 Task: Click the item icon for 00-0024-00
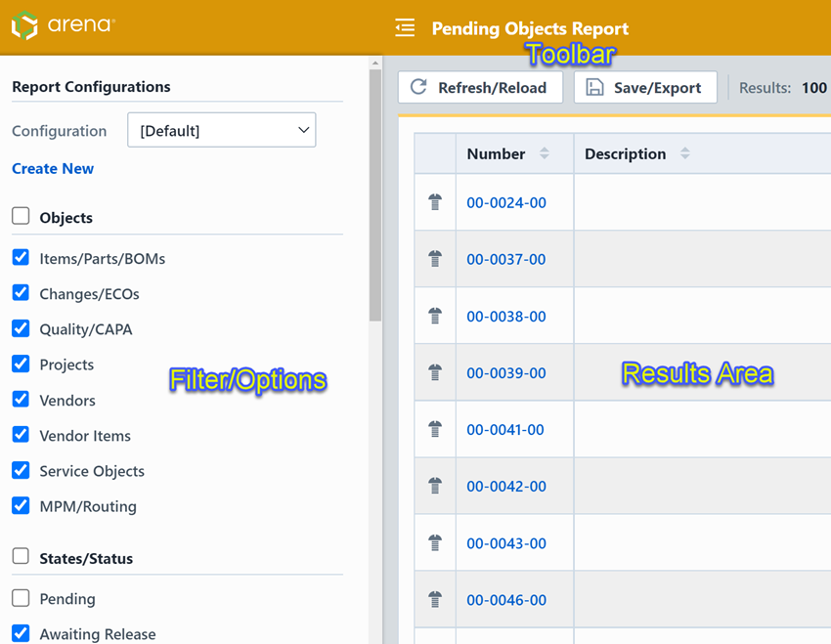coord(435,201)
